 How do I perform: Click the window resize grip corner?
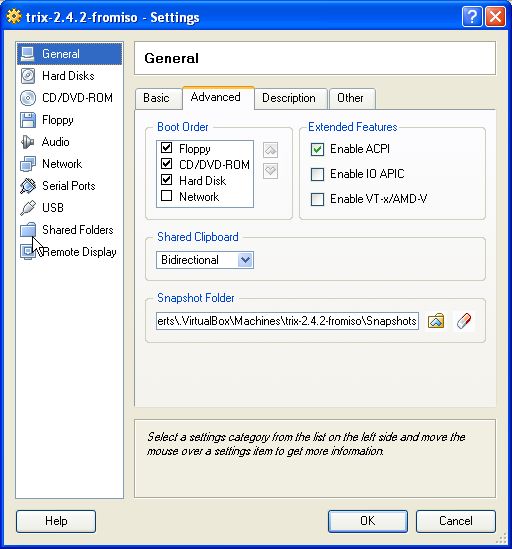(x=501, y=539)
